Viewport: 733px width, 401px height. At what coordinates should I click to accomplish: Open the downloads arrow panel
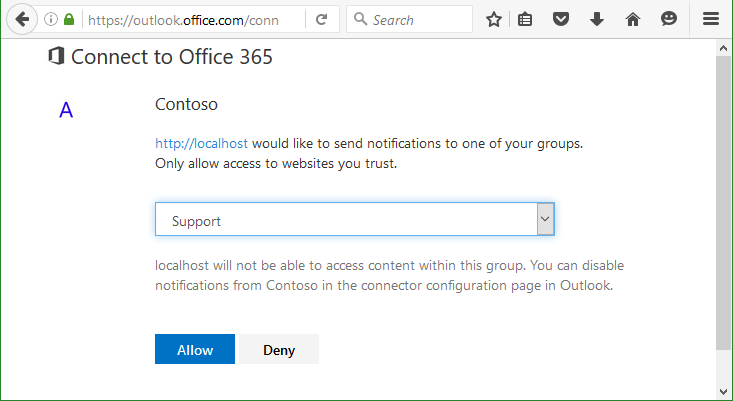tap(597, 19)
